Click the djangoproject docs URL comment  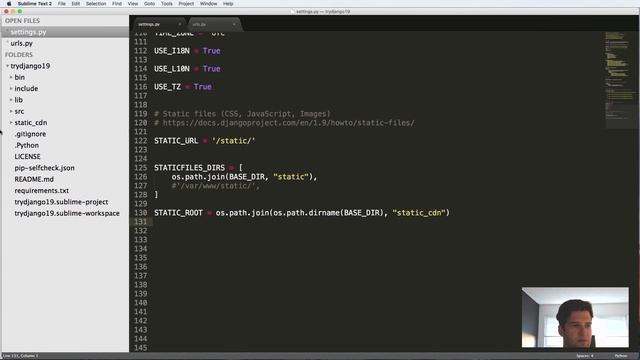[284, 123]
